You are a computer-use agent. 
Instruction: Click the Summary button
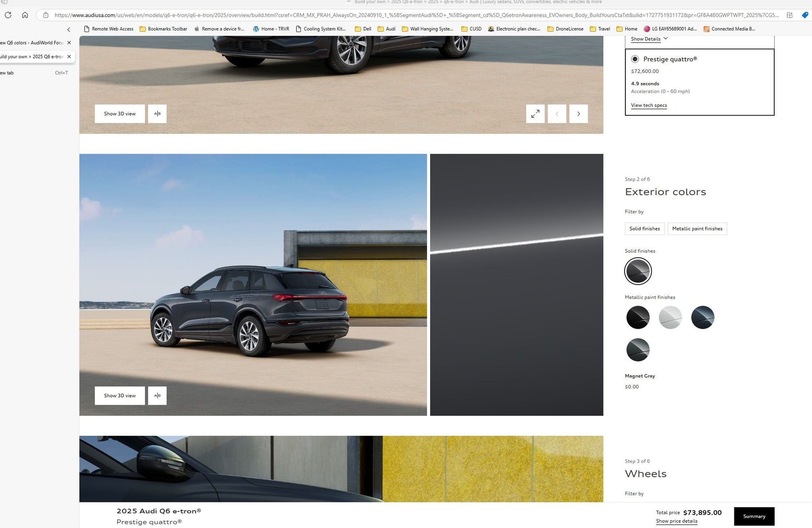(754, 516)
